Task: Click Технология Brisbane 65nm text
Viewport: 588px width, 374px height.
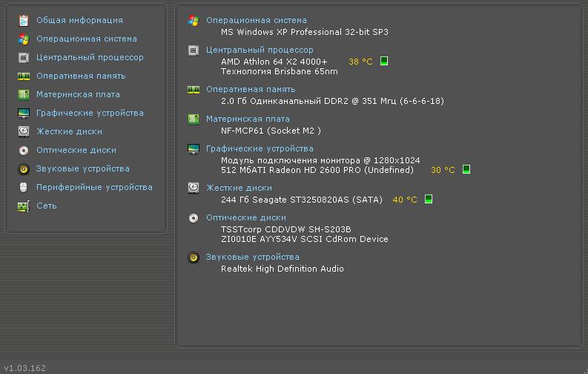Action: click(280, 71)
